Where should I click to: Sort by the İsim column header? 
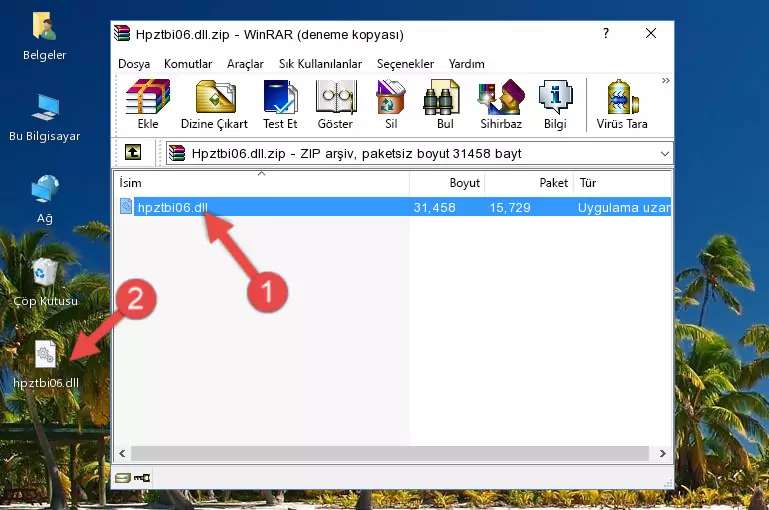point(262,183)
